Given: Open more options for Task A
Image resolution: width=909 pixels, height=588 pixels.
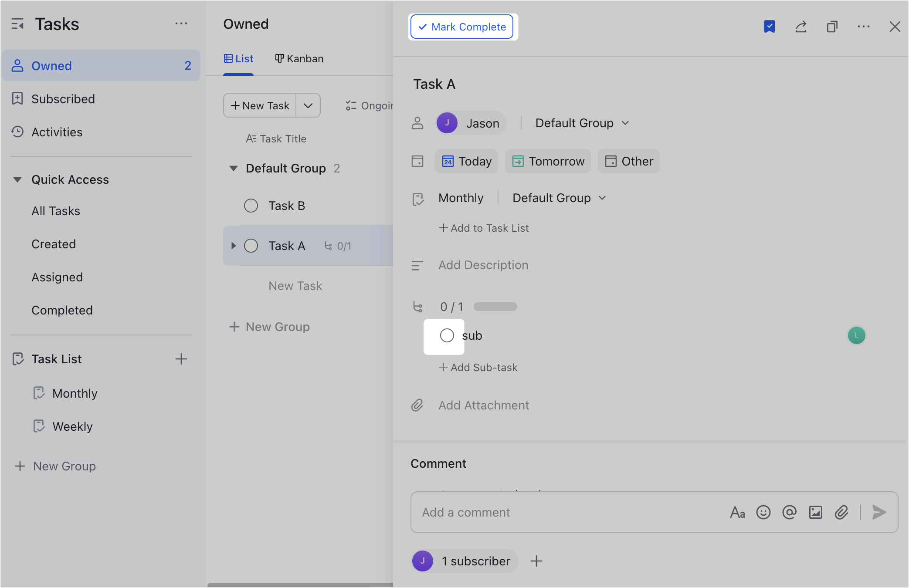Looking at the screenshot, I should coord(864,27).
